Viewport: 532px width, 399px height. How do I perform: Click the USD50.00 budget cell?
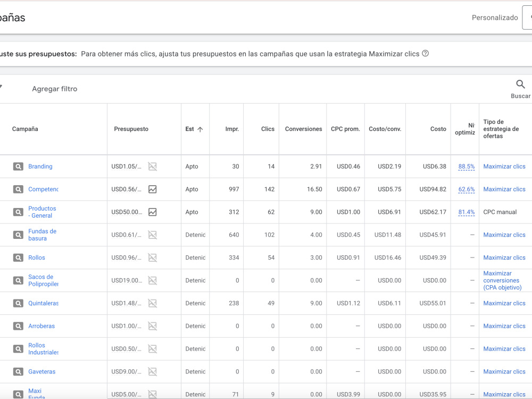click(127, 212)
